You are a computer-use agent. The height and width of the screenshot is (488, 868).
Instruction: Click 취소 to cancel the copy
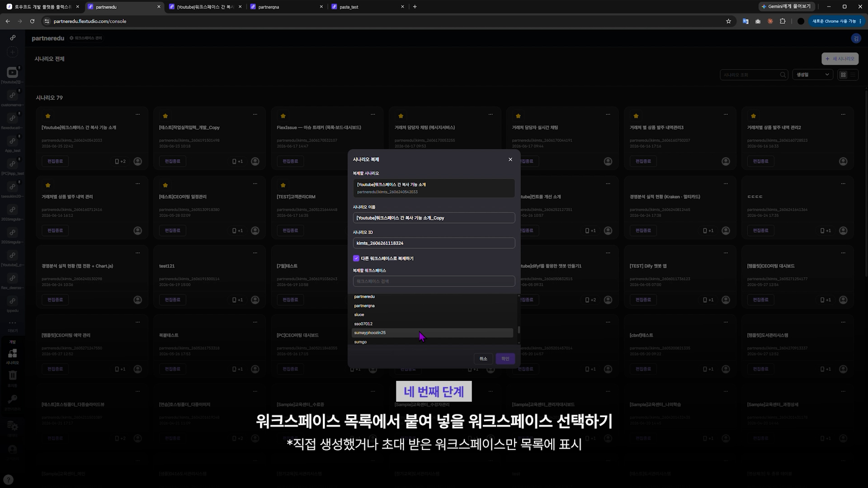(x=483, y=359)
